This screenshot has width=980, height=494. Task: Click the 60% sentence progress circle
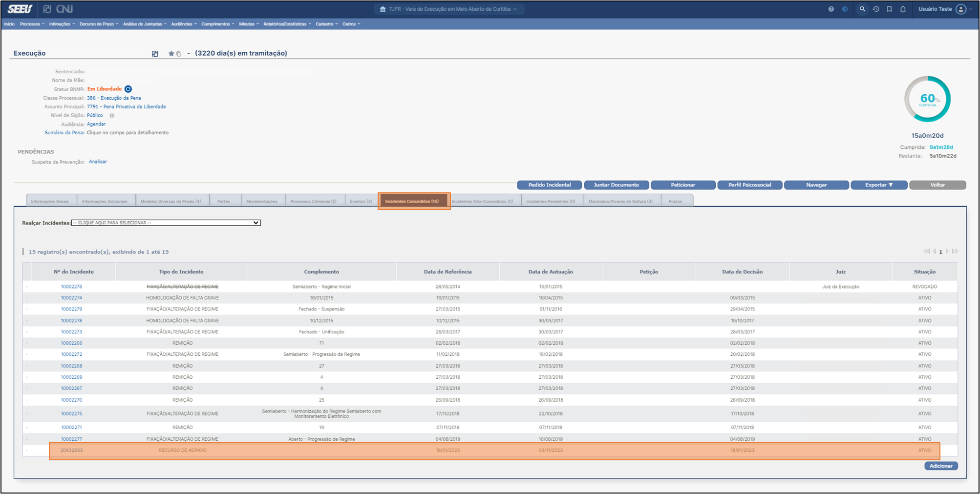[x=927, y=99]
